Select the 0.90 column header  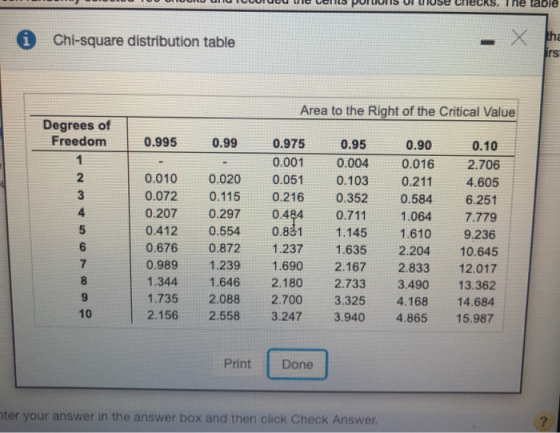tap(419, 145)
